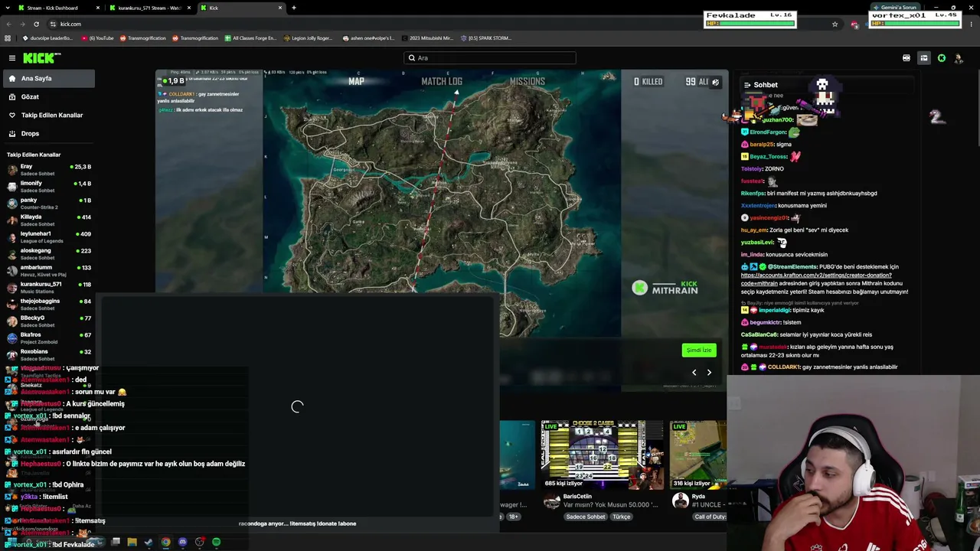
Task: Open Takip Edilen Kanallar in the sidebar
Action: tap(47, 115)
